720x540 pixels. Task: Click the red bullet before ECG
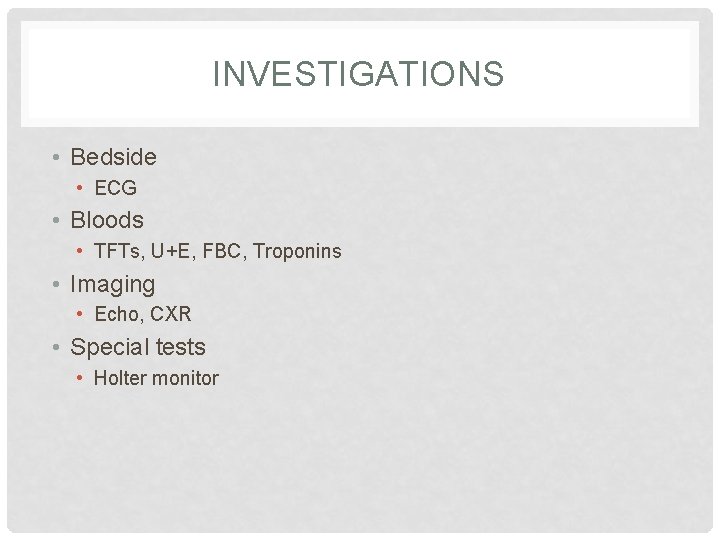(x=81, y=188)
